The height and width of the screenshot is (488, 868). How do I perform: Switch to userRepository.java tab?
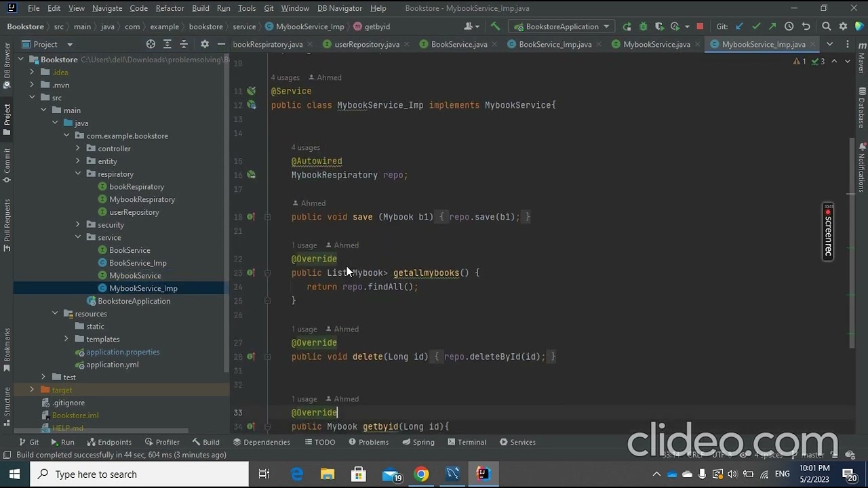coord(367,44)
